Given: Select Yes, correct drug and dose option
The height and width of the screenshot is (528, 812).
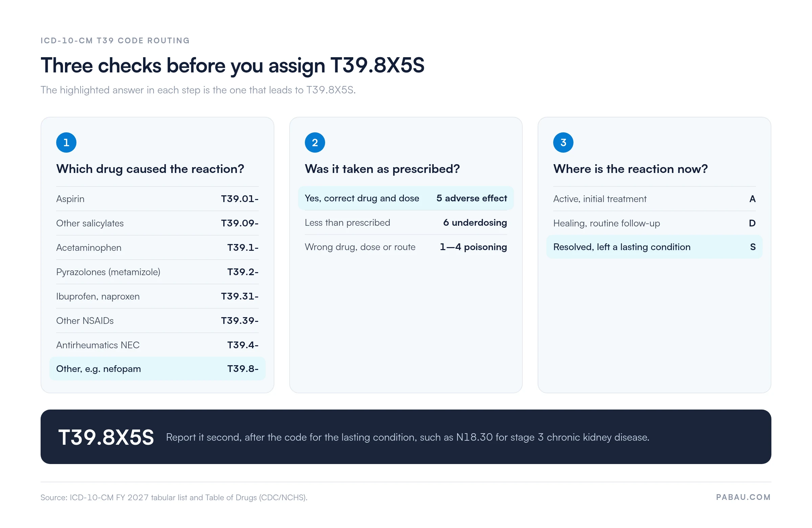Looking at the screenshot, I should (x=406, y=198).
